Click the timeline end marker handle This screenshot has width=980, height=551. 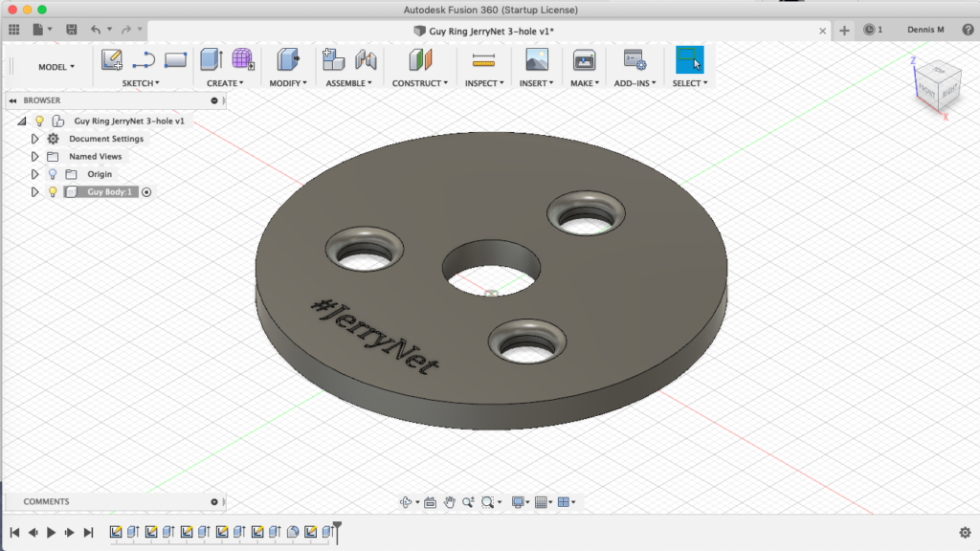point(337,531)
